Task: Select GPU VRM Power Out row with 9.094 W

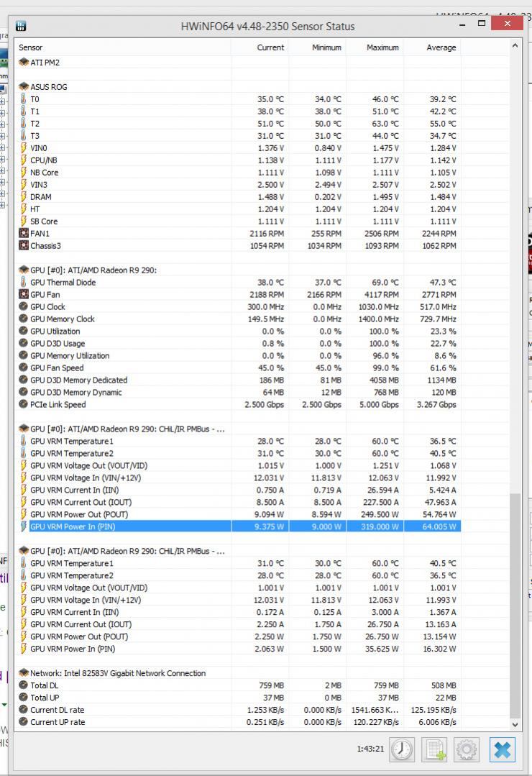Action: (x=238, y=514)
